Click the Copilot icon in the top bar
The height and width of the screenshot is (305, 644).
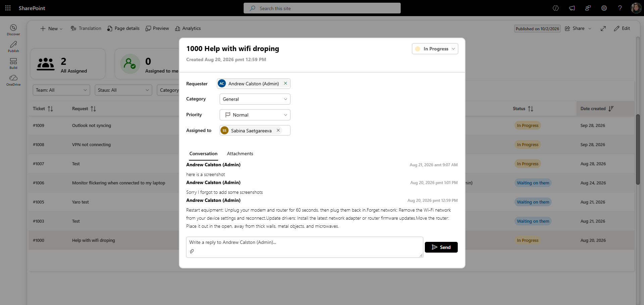point(556,8)
